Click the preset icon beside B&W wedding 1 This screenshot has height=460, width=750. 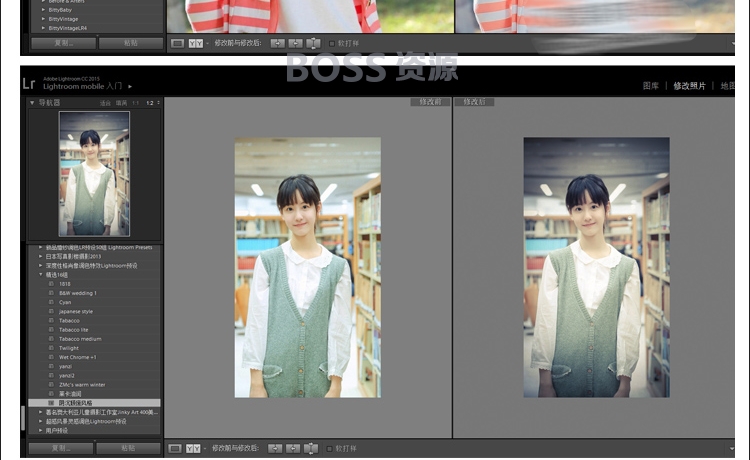pyautogui.click(x=51, y=293)
